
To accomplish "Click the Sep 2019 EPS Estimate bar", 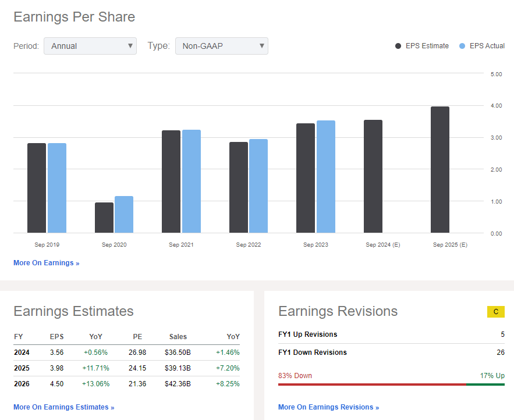I will (x=37, y=188).
